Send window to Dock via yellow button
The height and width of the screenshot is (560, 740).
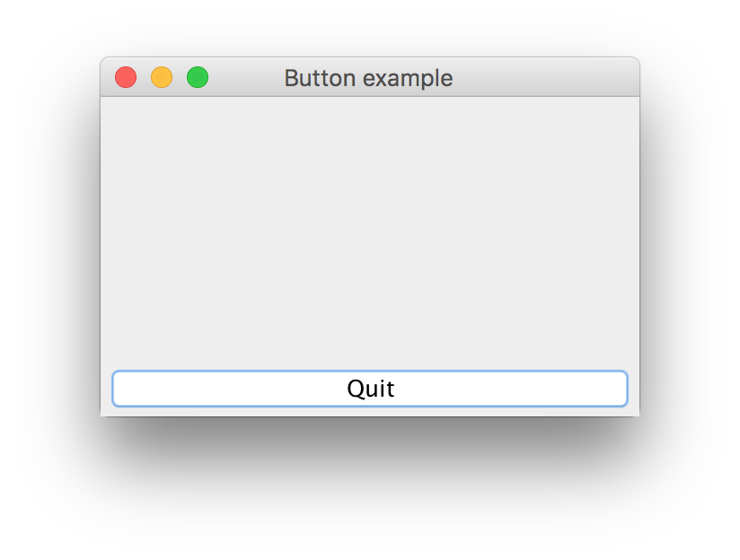pos(162,78)
